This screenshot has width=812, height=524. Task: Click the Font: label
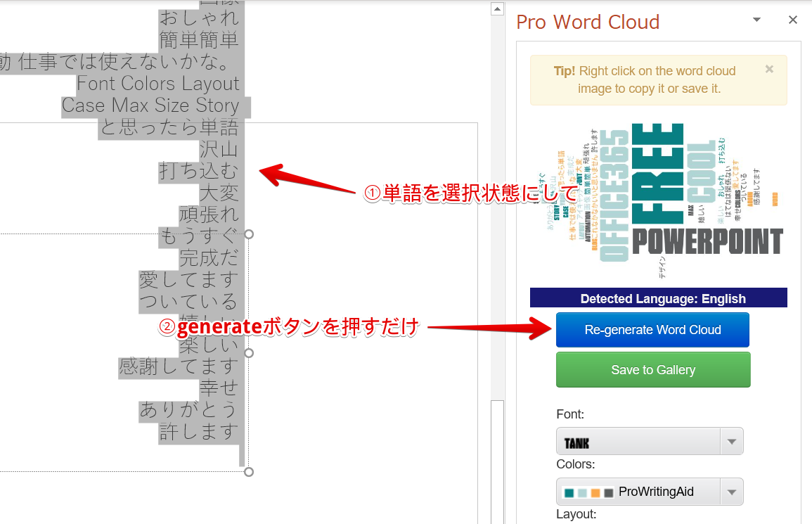click(570, 414)
